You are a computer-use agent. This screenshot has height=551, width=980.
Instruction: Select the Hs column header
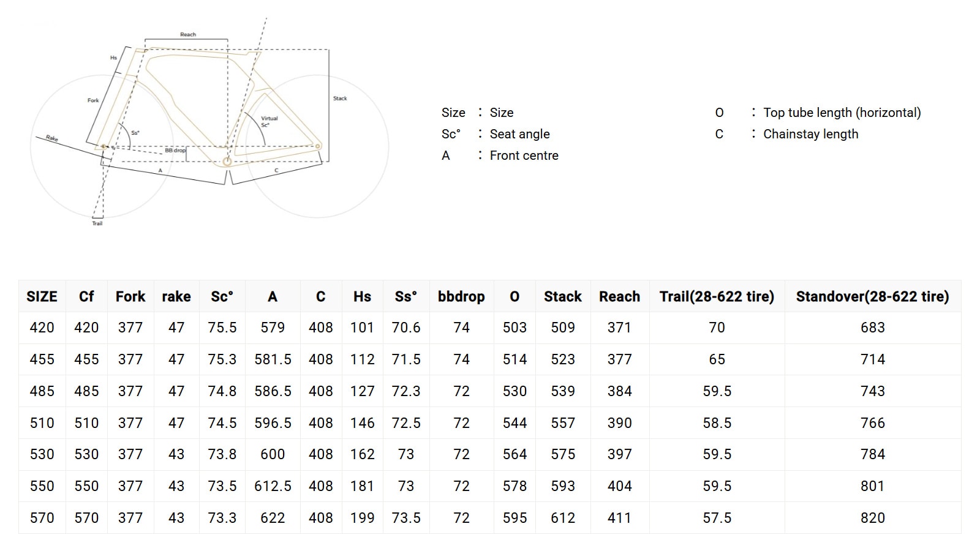tap(362, 296)
